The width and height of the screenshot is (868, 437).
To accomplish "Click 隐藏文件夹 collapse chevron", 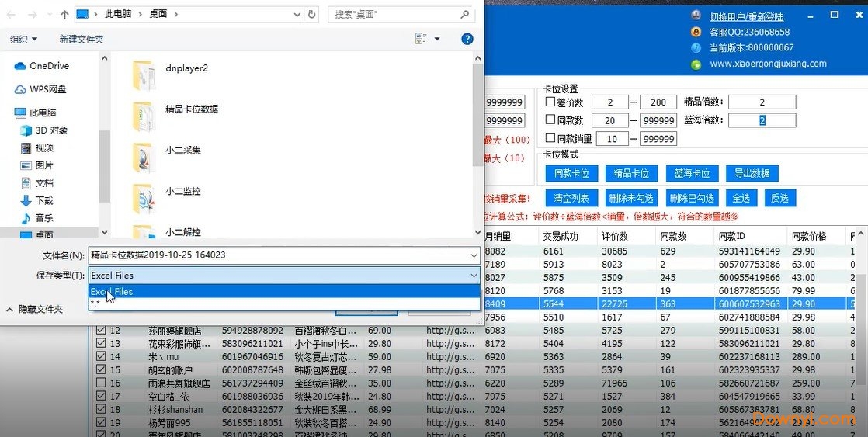I will tap(9, 310).
